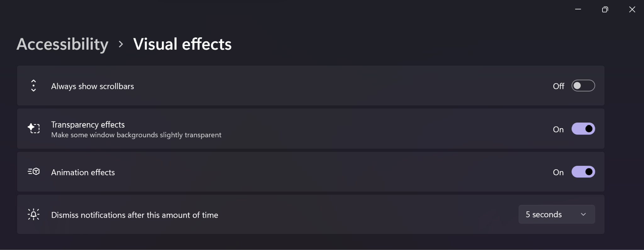This screenshot has width=644, height=250.
Task: Click the Transparency effects sparkle icon
Action: (34, 128)
